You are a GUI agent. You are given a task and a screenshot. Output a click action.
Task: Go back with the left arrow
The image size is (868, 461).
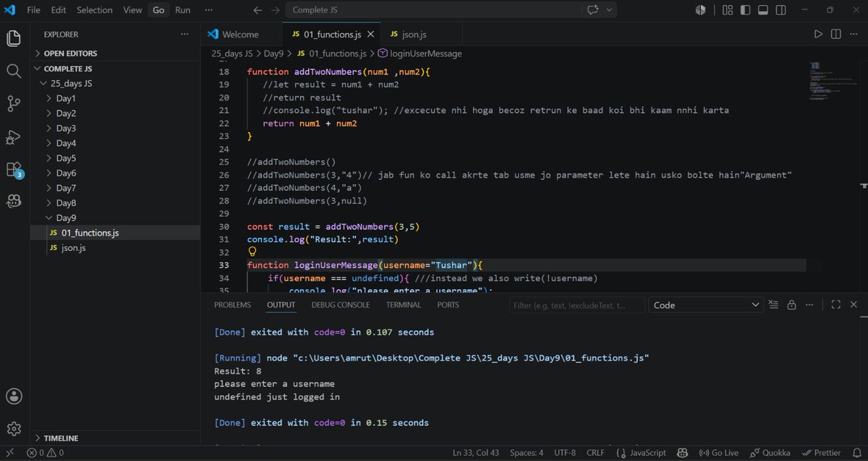(258, 10)
